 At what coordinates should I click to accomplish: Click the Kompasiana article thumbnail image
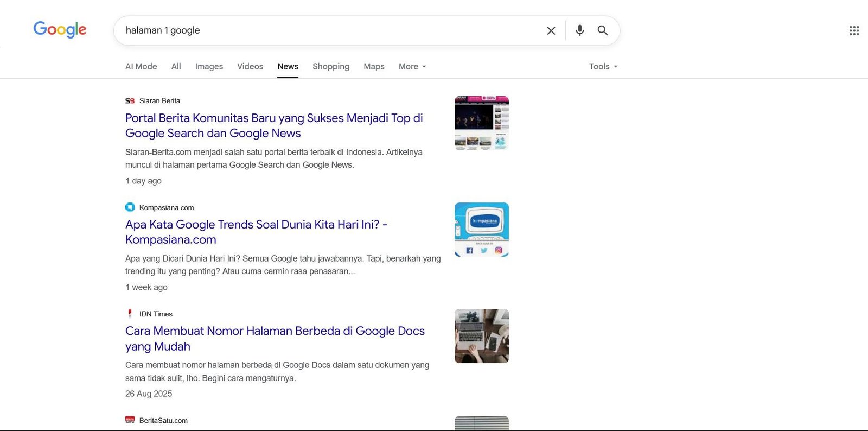point(481,230)
